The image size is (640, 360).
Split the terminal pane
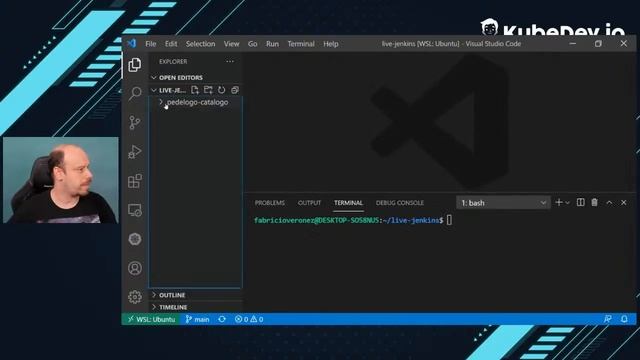pos(580,202)
